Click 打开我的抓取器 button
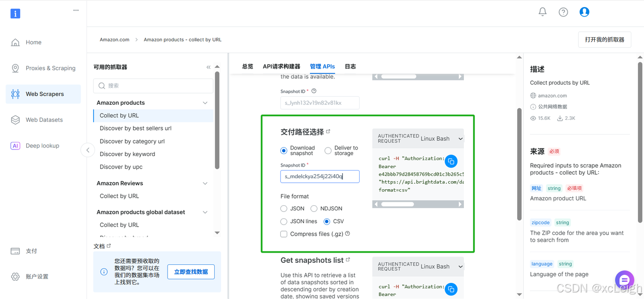 604,39
